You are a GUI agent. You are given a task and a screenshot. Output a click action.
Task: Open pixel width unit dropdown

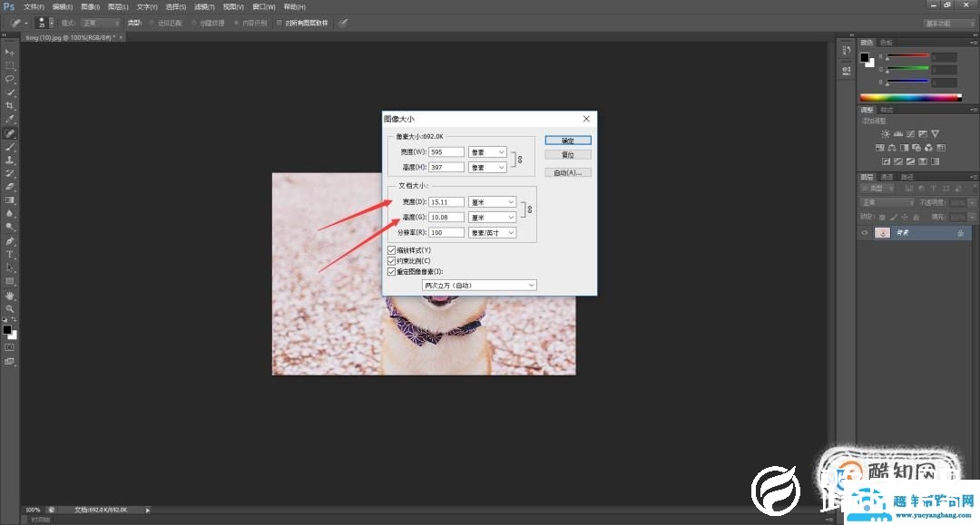[487, 151]
